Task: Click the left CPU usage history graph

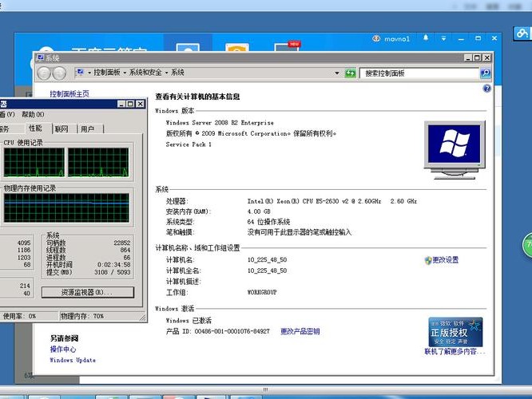Action: [x=34, y=162]
